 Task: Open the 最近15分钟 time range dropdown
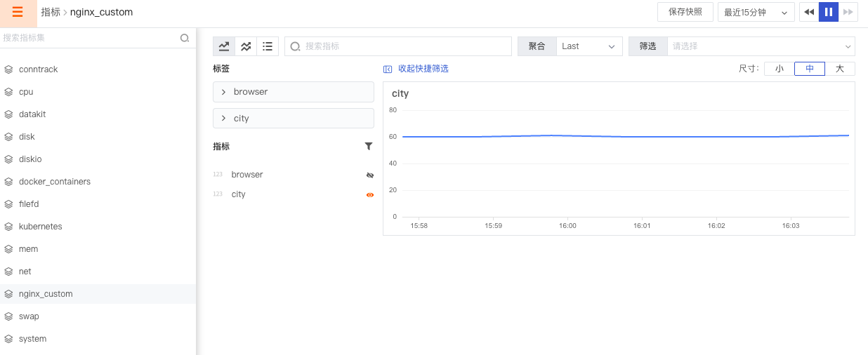[x=756, y=13]
